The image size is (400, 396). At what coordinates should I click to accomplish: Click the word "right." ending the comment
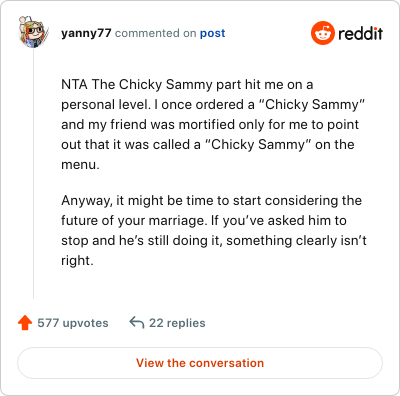(77, 261)
